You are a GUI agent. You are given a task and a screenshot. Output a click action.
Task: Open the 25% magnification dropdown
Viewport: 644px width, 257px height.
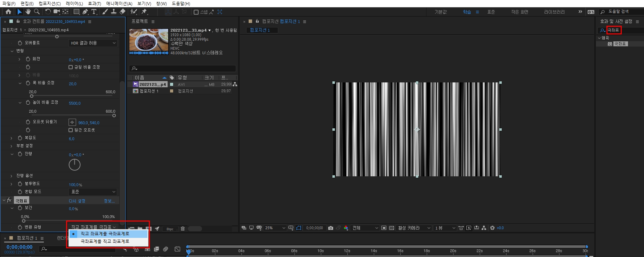pyautogui.click(x=275, y=228)
